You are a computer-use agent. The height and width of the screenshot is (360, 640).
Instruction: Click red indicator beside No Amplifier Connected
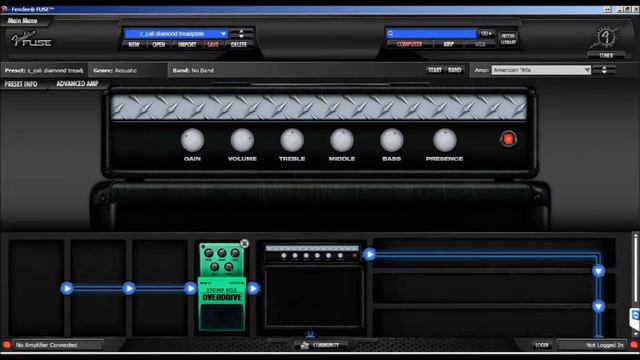tap(6, 345)
